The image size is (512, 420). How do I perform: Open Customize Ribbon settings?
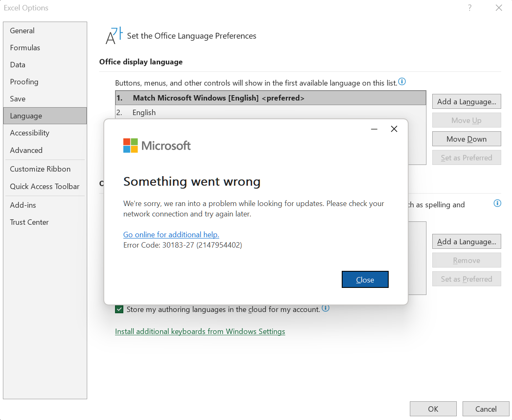[x=45, y=169]
